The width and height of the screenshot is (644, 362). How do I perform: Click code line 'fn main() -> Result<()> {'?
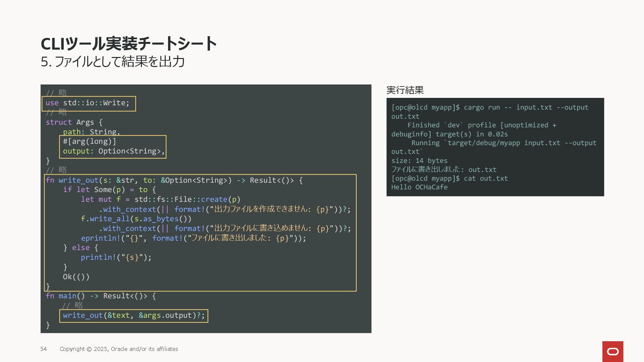pyautogui.click(x=101, y=296)
